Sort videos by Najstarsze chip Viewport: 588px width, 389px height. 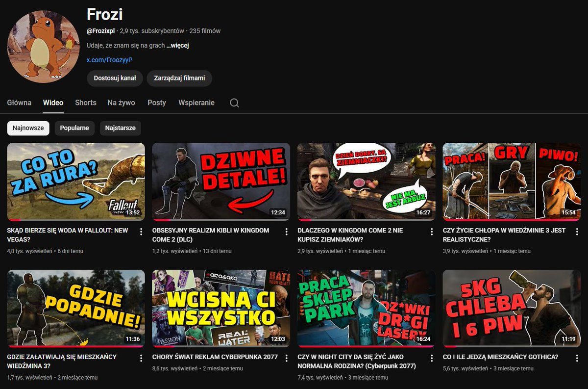120,128
